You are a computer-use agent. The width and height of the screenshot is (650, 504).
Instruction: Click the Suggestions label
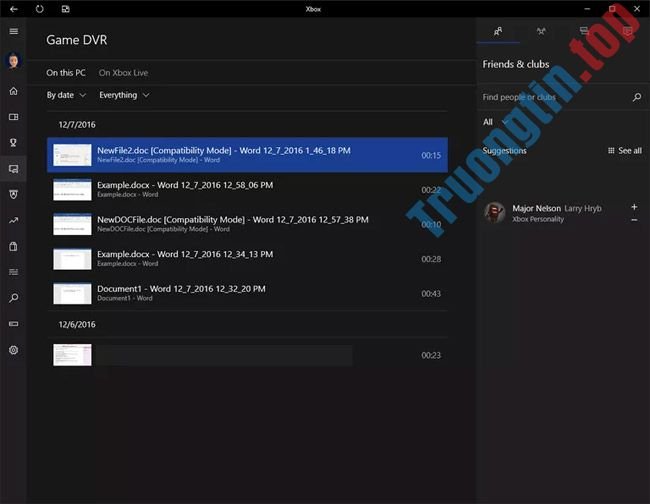coord(504,150)
